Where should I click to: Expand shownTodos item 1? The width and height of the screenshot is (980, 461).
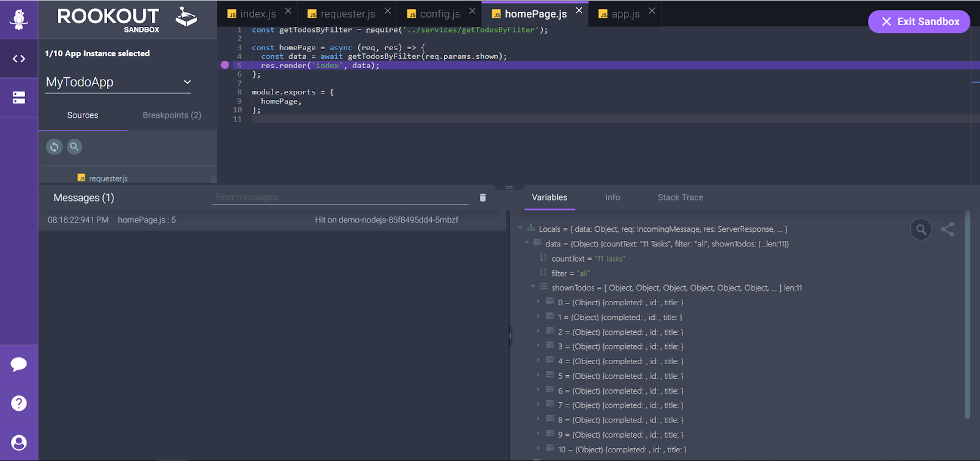click(x=538, y=316)
